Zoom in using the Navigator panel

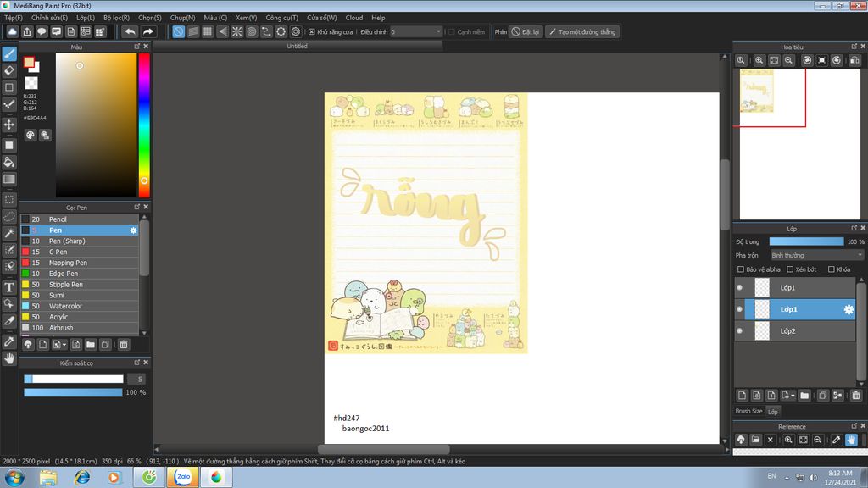(x=759, y=60)
